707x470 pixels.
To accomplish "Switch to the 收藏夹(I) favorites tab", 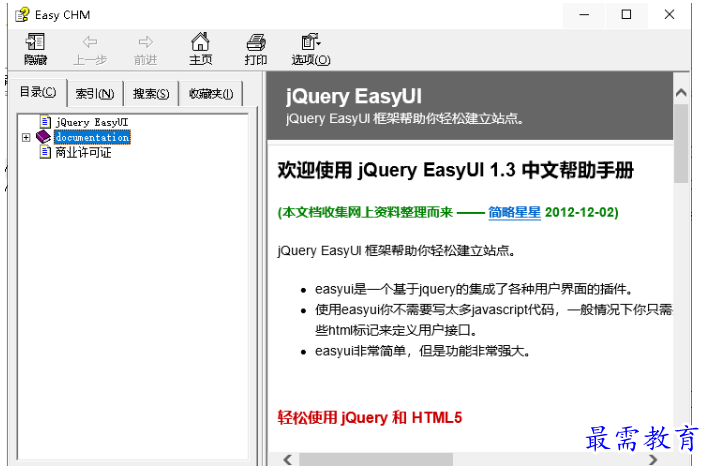I will tap(211, 94).
